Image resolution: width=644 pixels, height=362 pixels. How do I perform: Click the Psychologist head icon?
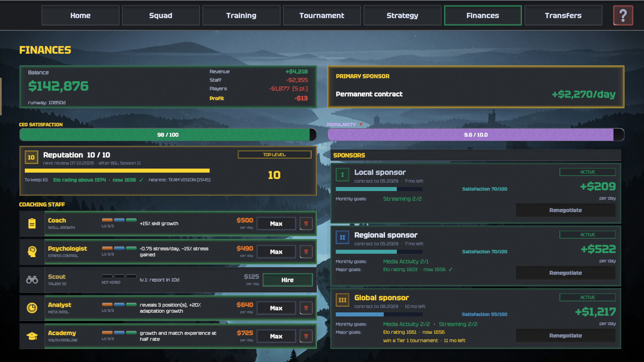(x=32, y=252)
